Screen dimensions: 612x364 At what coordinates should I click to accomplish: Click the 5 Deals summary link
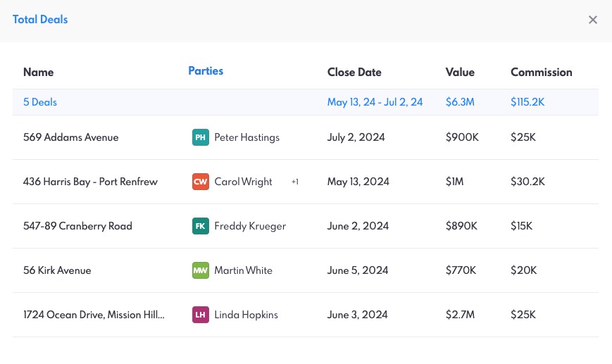point(40,102)
